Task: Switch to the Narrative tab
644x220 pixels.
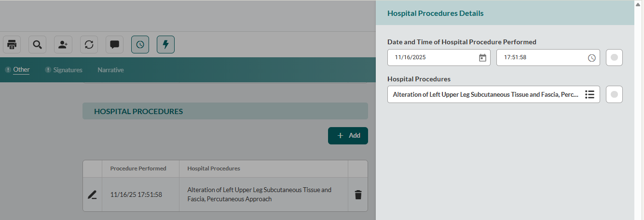Action: [110, 70]
